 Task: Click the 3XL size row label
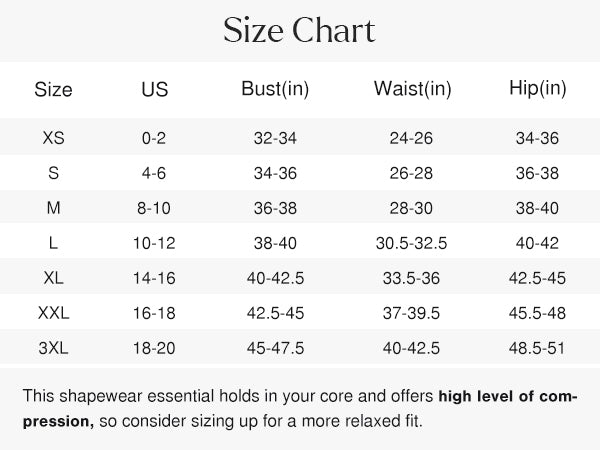(53, 348)
